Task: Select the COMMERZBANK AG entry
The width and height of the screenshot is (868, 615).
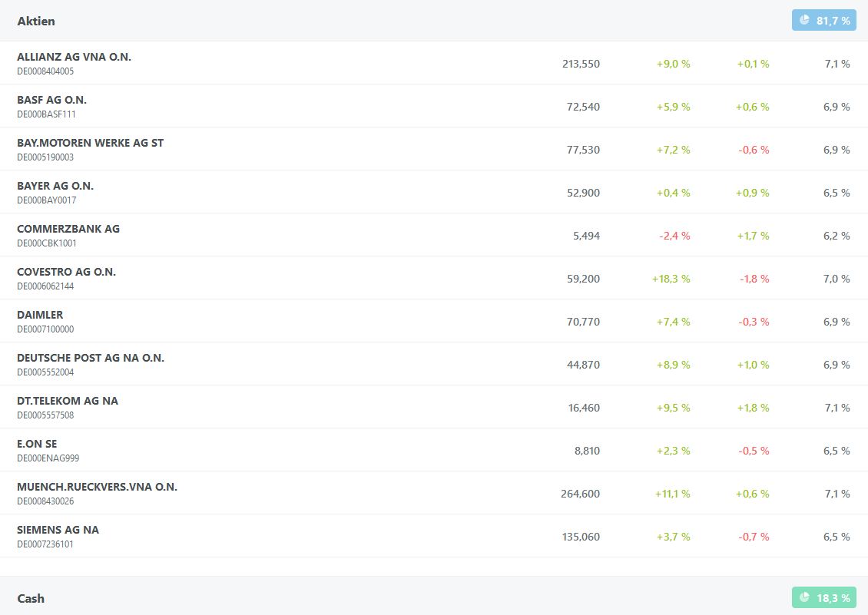Action: (68, 229)
